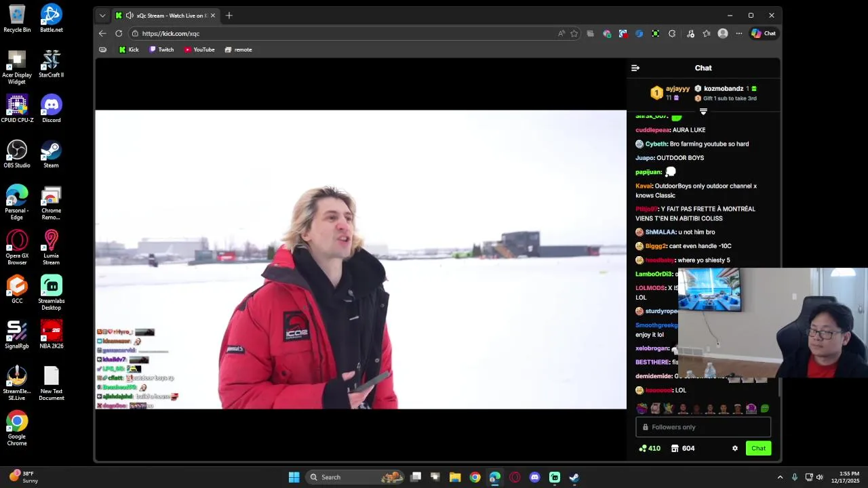Click username Juapo in chat
This screenshot has height=488, width=868.
(644, 158)
